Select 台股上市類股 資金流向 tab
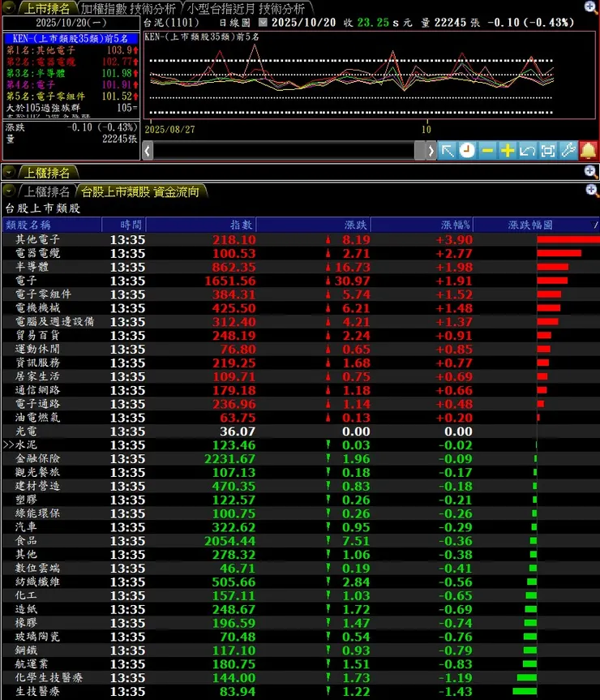Screen dimensions: 600x700 [140, 191]
